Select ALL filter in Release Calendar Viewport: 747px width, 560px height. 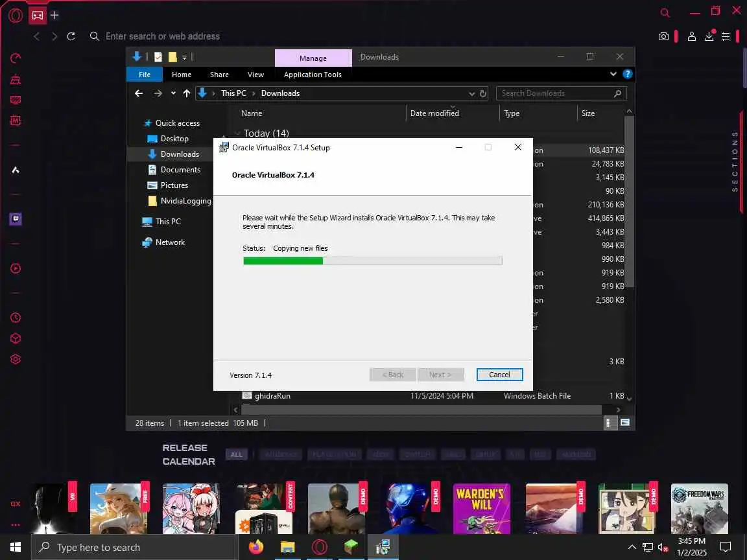[x=236, y=455]
